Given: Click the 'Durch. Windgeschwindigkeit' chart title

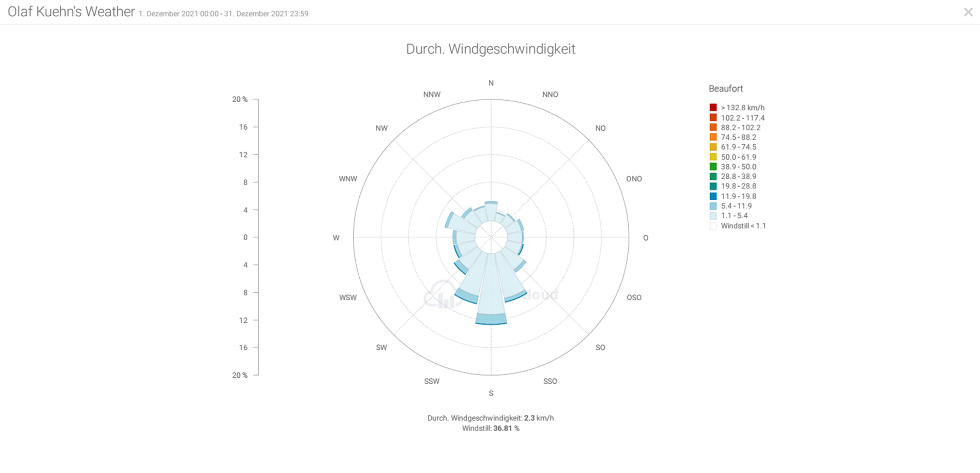Looking at the screenshot, I should (491, 49).
